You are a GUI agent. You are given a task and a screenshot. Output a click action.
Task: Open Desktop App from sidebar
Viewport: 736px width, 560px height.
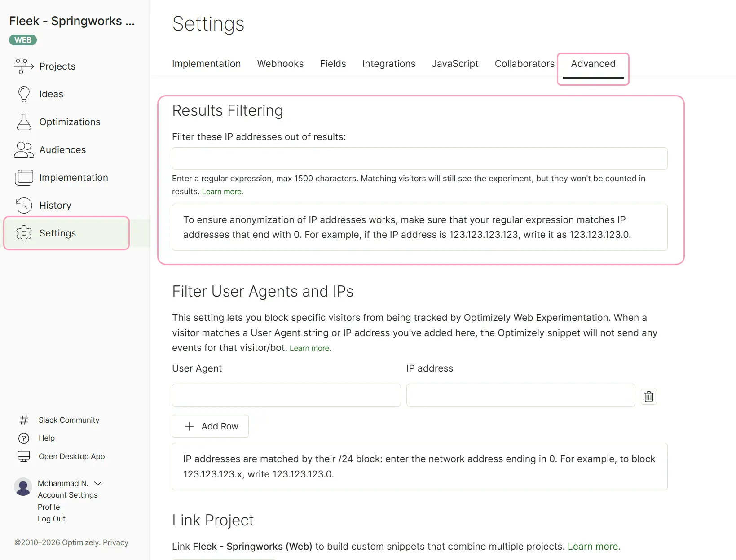(71, 456)
